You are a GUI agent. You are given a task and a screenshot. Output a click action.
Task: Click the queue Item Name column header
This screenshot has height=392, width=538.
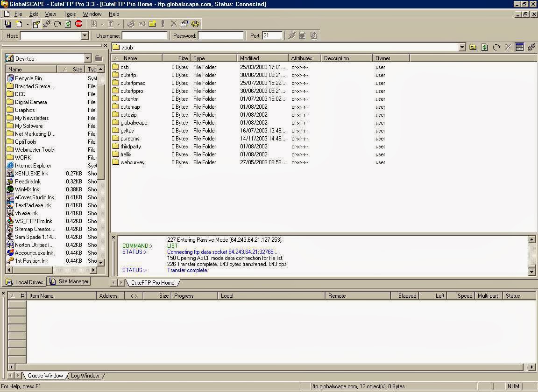61,296
